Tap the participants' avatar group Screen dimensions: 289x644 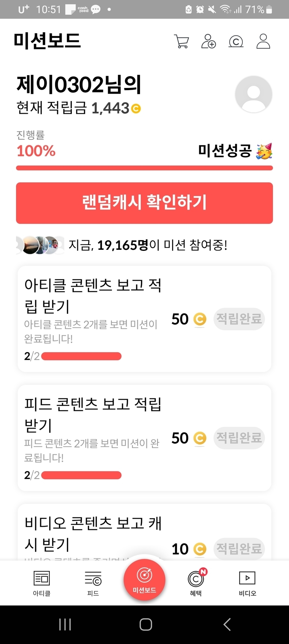[x=40, y=245]
